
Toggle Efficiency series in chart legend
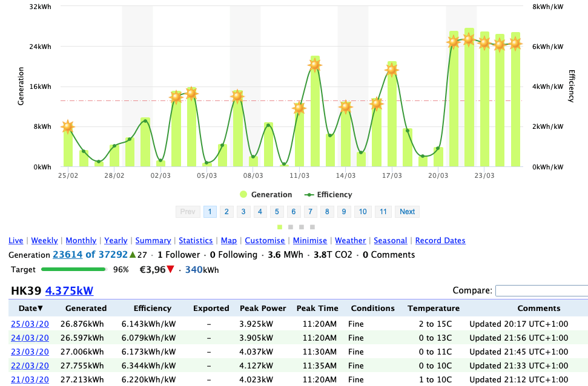pos(328,194)
